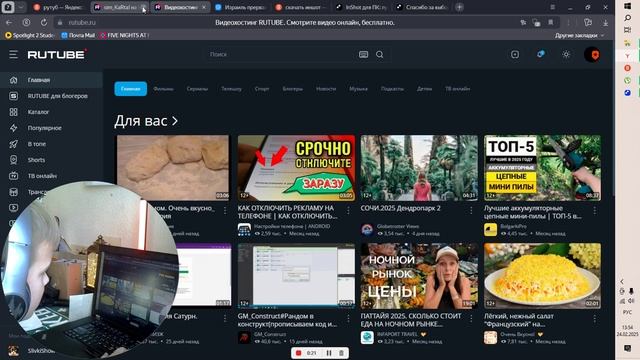Open the user profile avatar

click(x=592, y=54)
